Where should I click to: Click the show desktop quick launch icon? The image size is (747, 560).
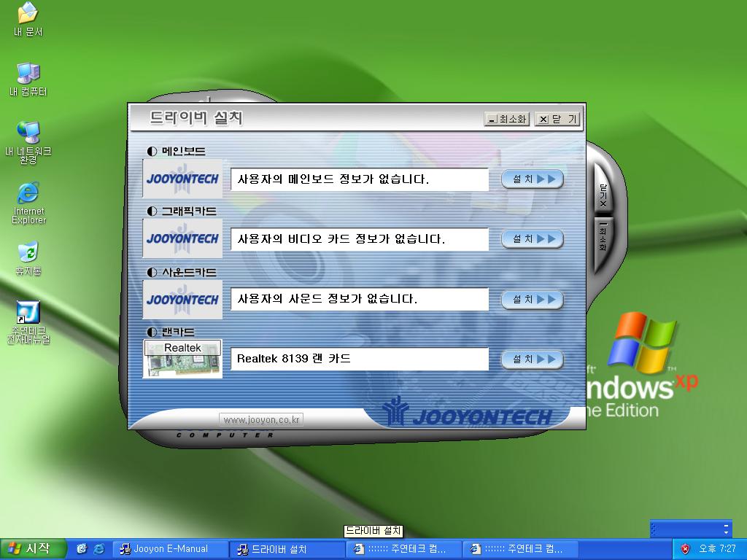tap(82, 549)
